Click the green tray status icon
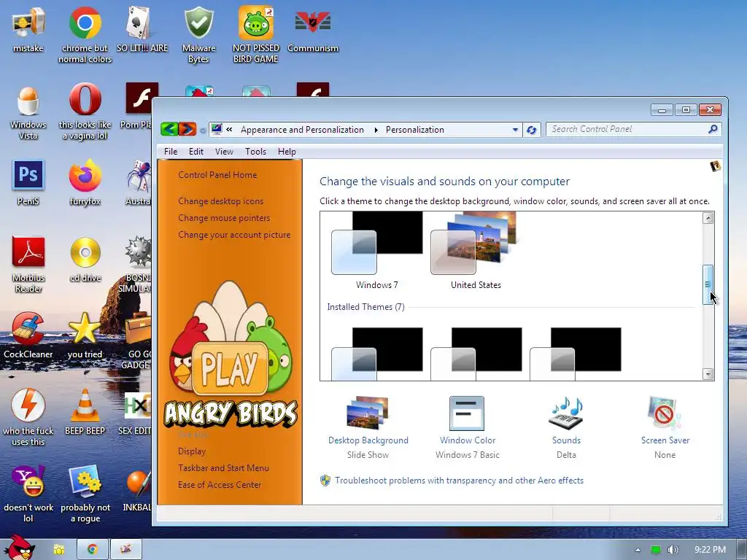The image size is (747, 560). click(x=656, y=550)
